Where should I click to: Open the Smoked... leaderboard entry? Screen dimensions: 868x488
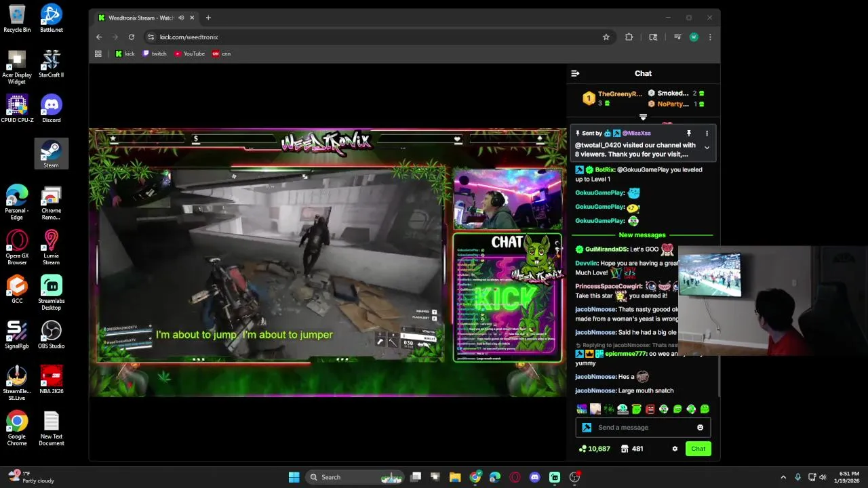point(673,94)
